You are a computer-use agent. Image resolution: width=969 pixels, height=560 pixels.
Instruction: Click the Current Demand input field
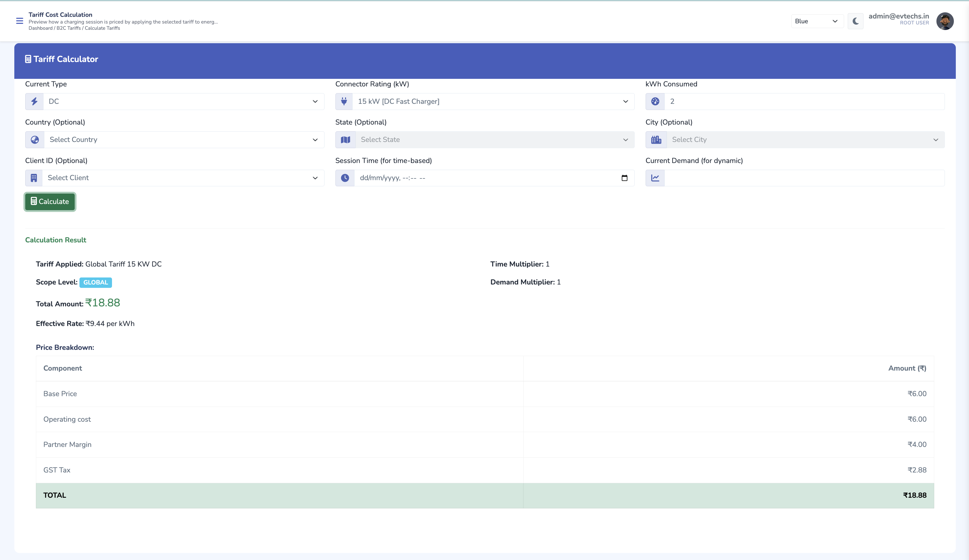click(804, 178)
